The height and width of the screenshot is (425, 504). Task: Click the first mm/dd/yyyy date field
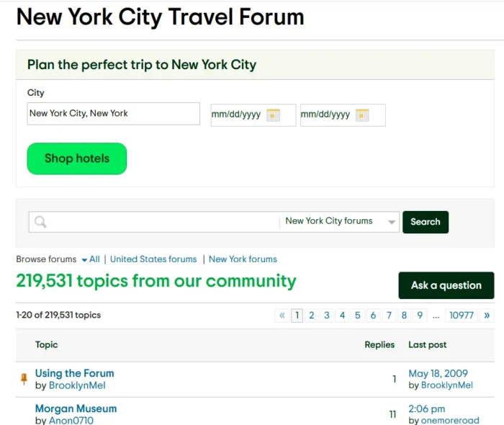[253, 115]
